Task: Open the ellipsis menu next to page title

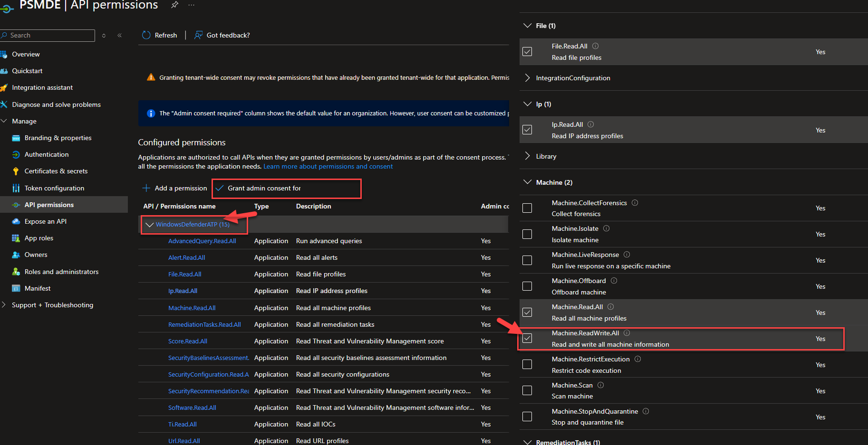Action: tap(191, 5)
